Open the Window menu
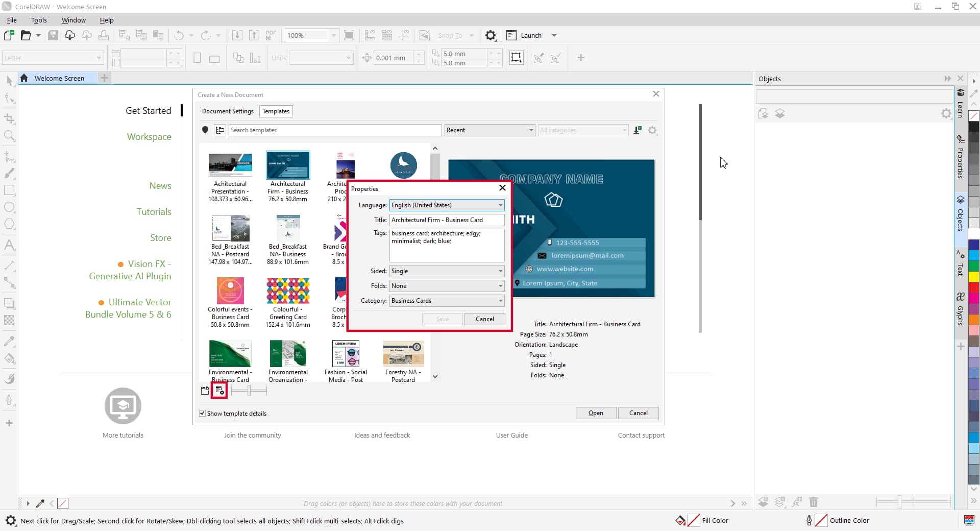Image resolution: width=980 pixels, height=531 pixels. 73,20
